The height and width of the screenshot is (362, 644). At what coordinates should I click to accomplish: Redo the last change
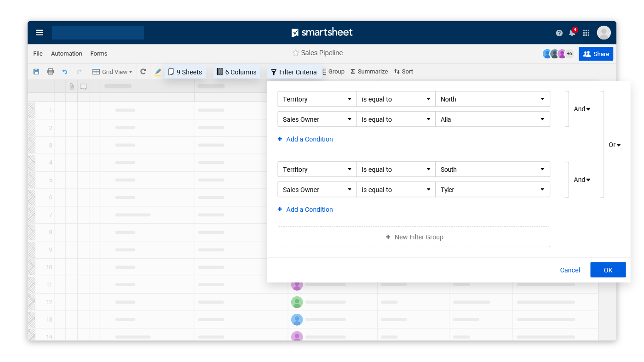[x=78, y=72]
